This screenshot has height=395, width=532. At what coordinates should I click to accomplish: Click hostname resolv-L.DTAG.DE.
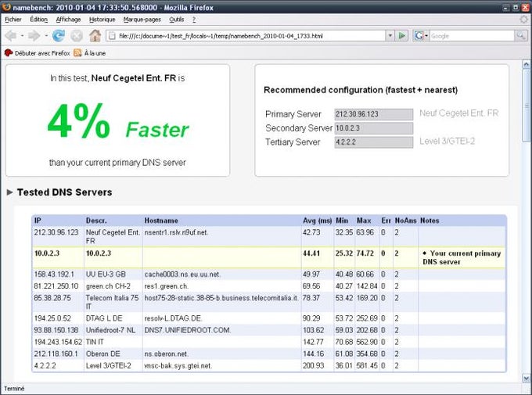tap(173, 318)
